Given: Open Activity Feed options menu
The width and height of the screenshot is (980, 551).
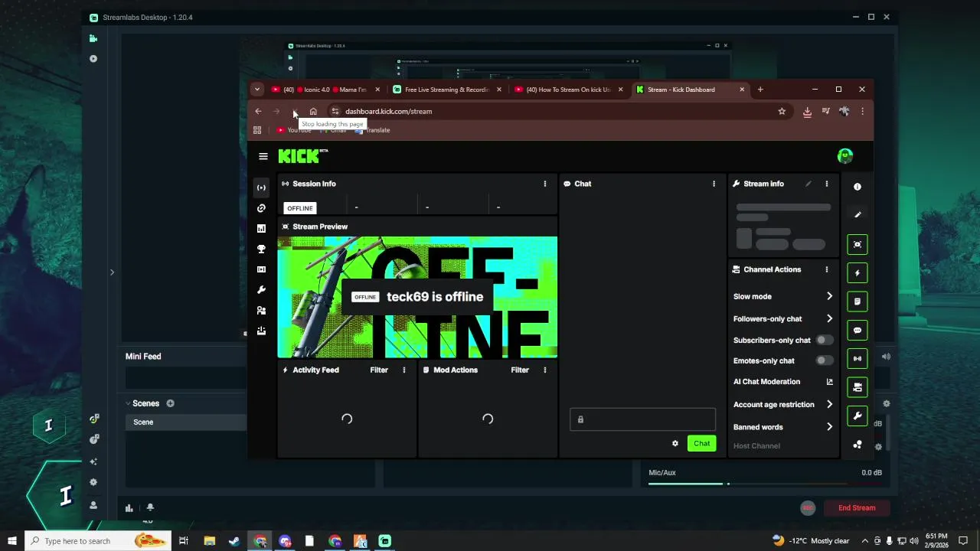Looking at the screenshot, I should (404, 370).
